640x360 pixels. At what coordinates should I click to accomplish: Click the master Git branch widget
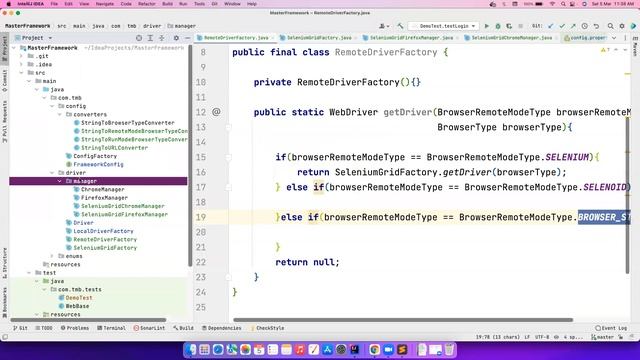(602, 337)
